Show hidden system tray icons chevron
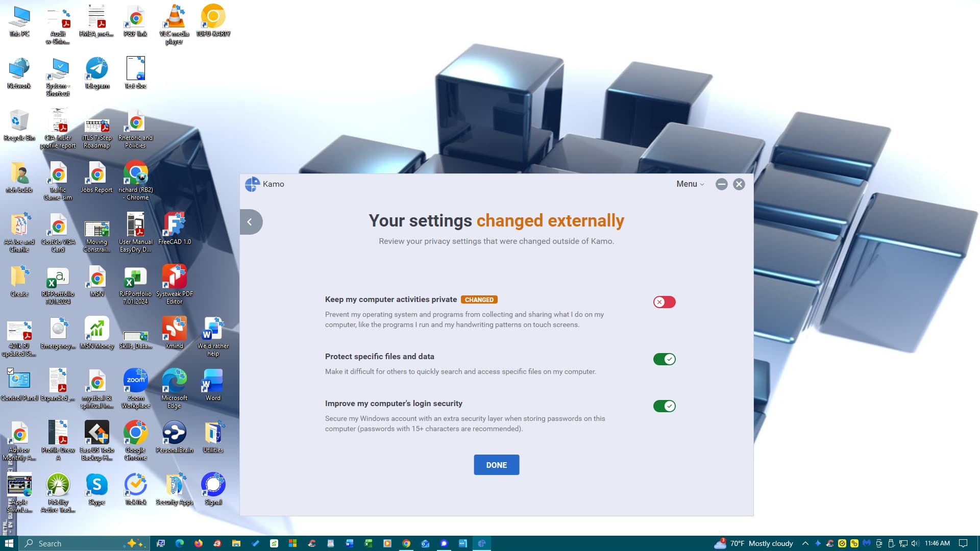980x551 pixels. (805, 543)
